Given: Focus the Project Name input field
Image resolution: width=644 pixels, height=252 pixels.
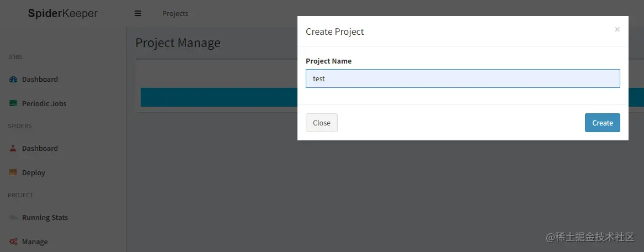Looking at the screenshot, I should point(462,78).
